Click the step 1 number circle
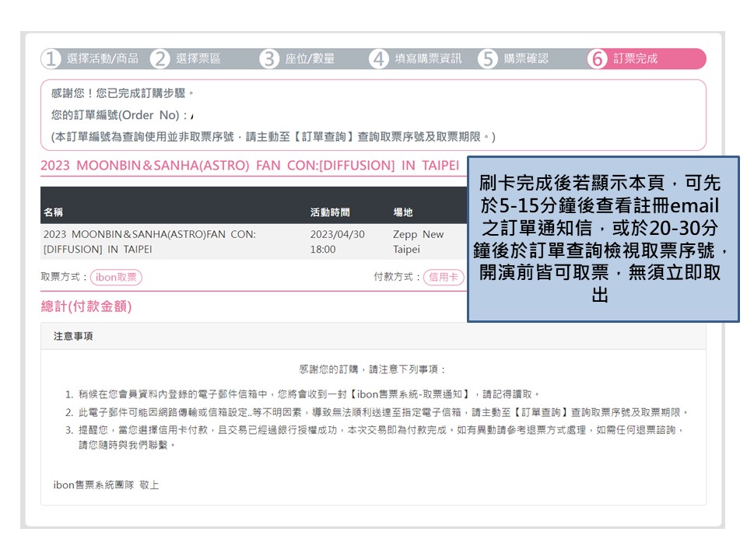747x560 pixels. point(51,59)
